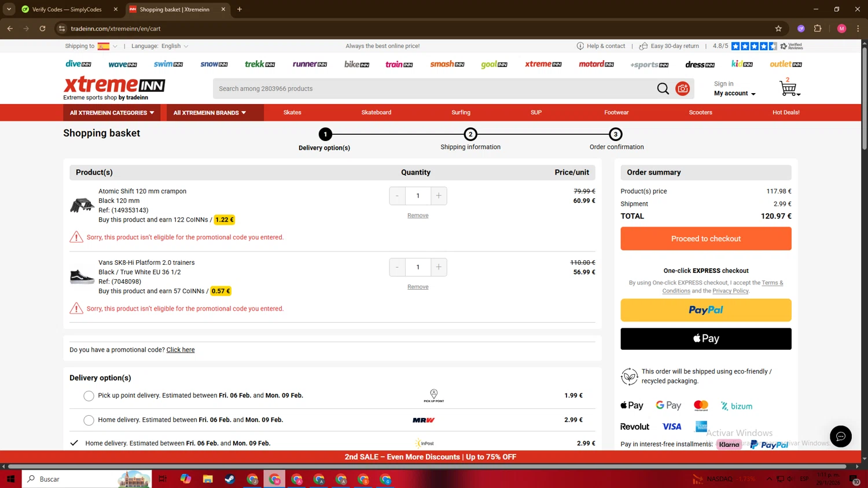The height and width of the screenshot is (488, 868).
Task: Pay with the Apple Pay button
Action: click(x=706, y=339)
